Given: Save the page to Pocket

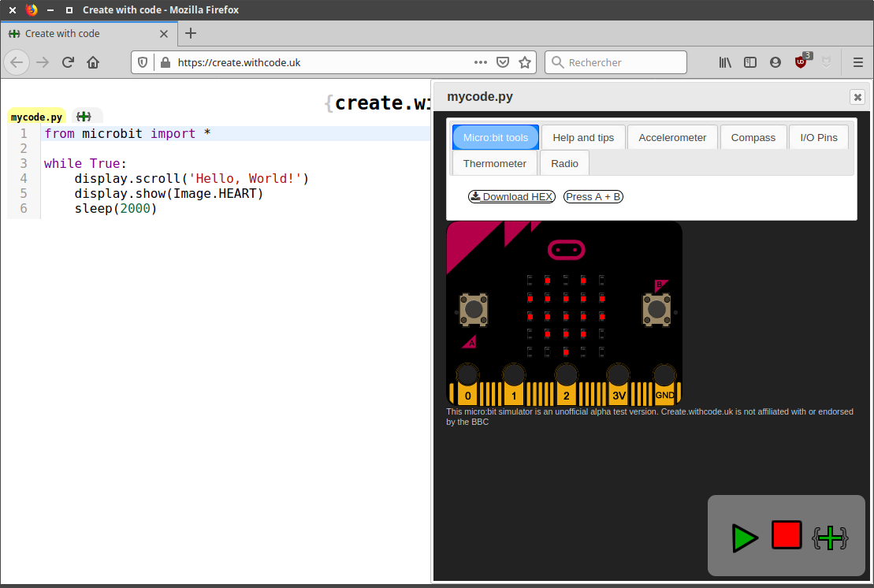Looking at the screenshot, I should pyautogui.click(x=503, y=62).
